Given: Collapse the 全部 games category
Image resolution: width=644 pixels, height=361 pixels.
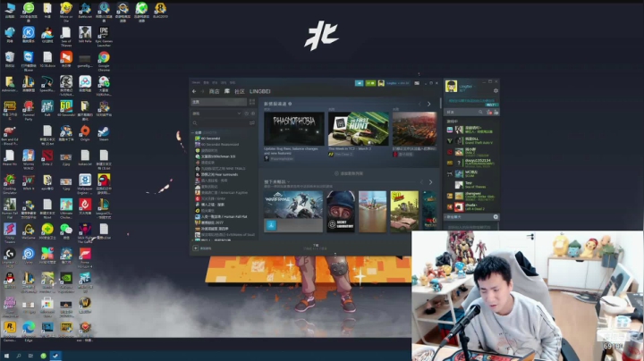Looking at the screenshot, I should coord(193,133).
